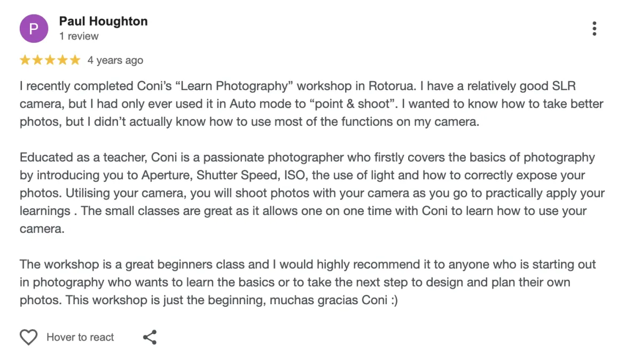Screen dimensions: 641x364
Task: Click the purple P profile avatar
Action: coord(34,28)
